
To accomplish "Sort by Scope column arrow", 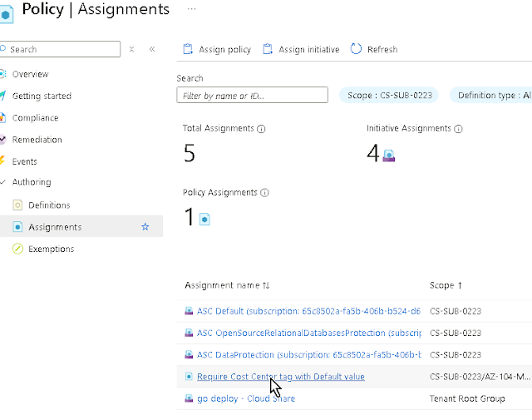I will coord(460,285).
